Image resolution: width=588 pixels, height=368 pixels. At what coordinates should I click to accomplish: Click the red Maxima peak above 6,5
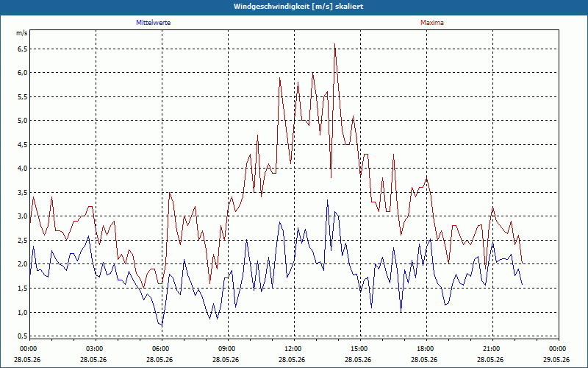click(x=334, y=44)
